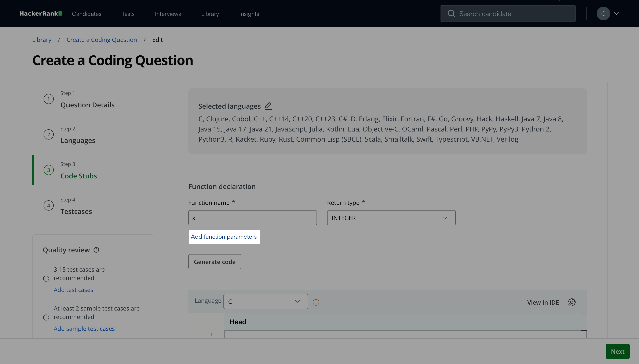This screenshot has width=639, height=364.
Task: Click Add function parameters link
Action: click(x=224, y=237)
